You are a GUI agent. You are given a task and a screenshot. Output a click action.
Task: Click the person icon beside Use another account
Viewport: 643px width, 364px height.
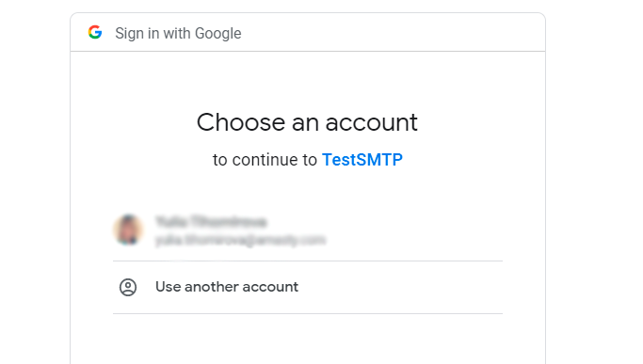tap(128, 288)
